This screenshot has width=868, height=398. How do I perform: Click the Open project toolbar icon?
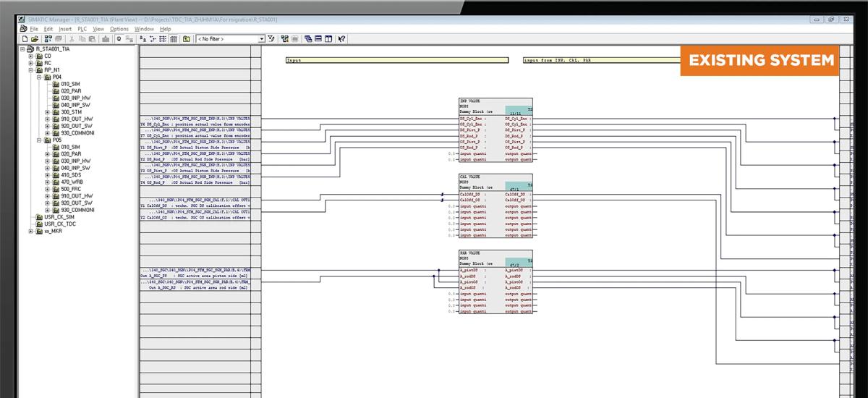click(x=35, y=38)
